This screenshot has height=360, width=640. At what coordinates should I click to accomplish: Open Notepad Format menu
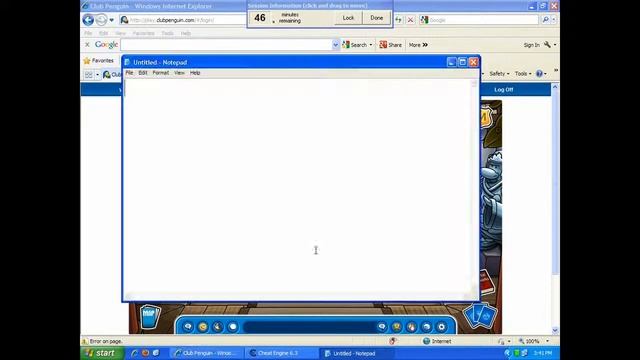160,73
